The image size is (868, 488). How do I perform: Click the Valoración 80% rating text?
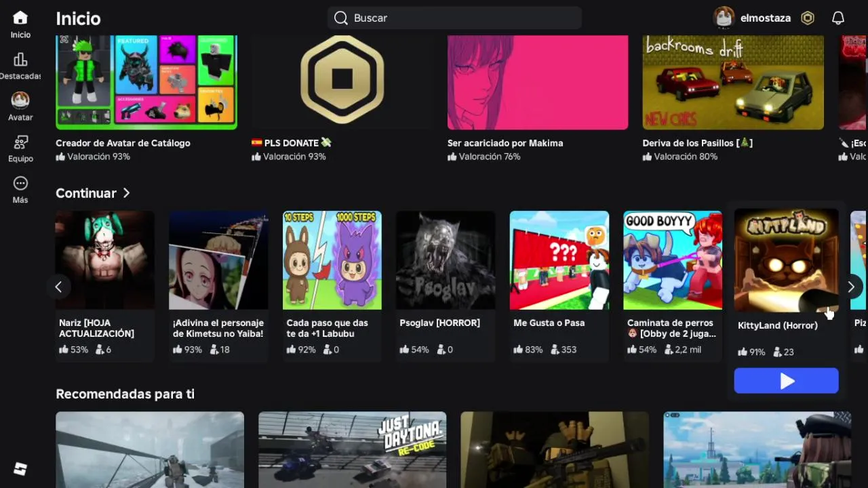(686, 157)
